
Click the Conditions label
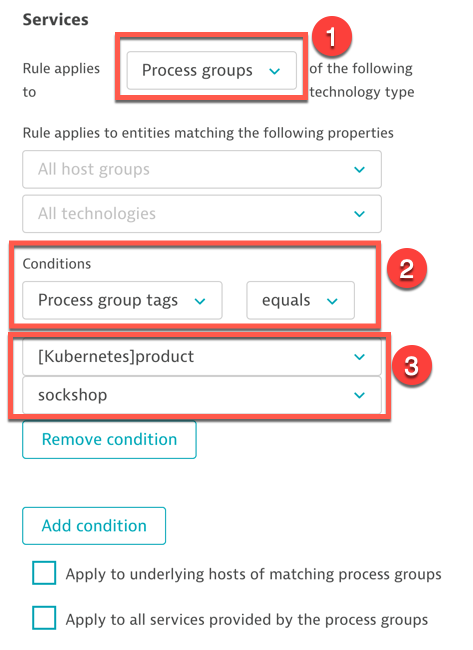click(57, 264)
